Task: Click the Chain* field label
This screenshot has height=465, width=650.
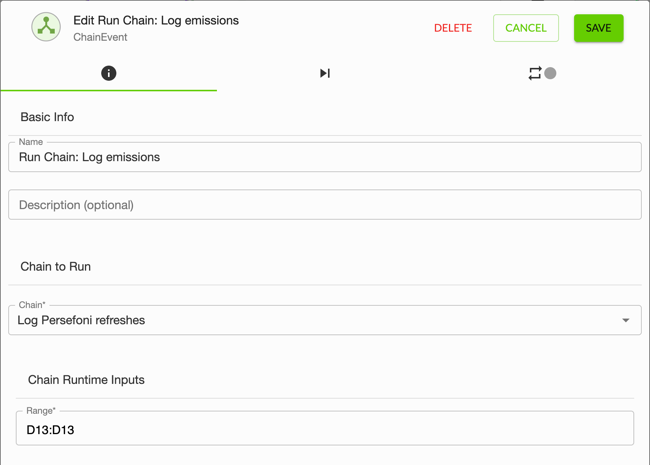Action: [x=32, y=305]
